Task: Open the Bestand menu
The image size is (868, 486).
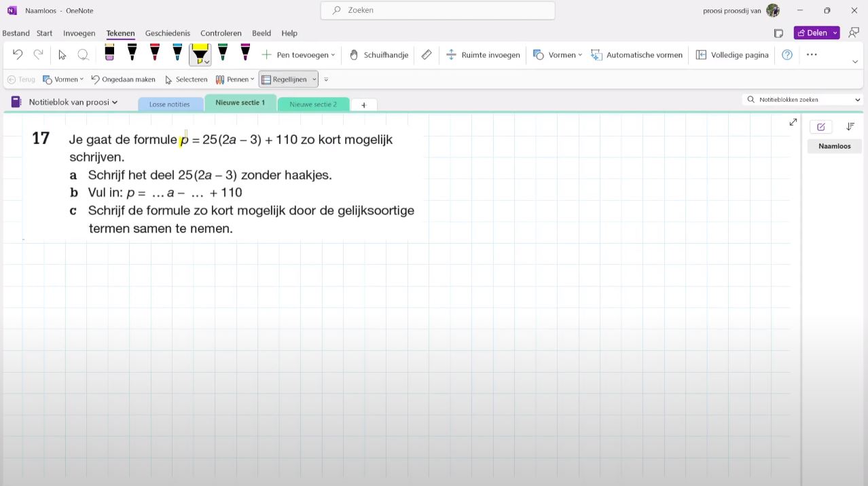Action: [16, 33]
